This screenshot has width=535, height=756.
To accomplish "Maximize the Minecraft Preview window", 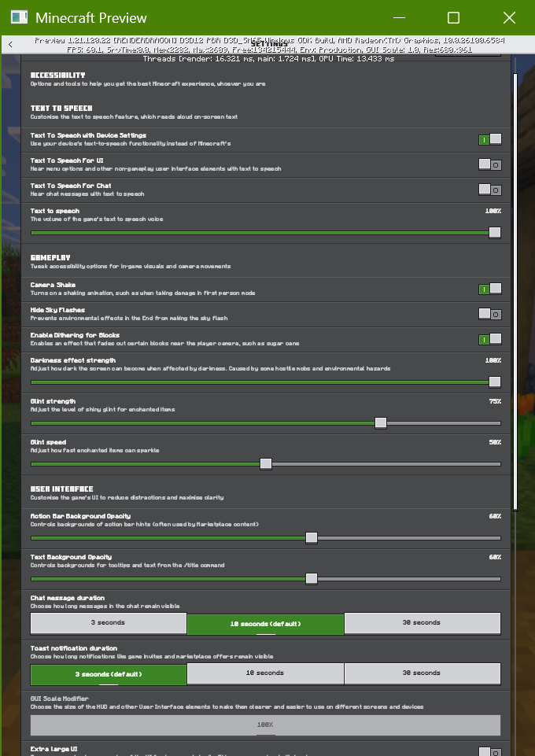I will (x=453, y=18).
